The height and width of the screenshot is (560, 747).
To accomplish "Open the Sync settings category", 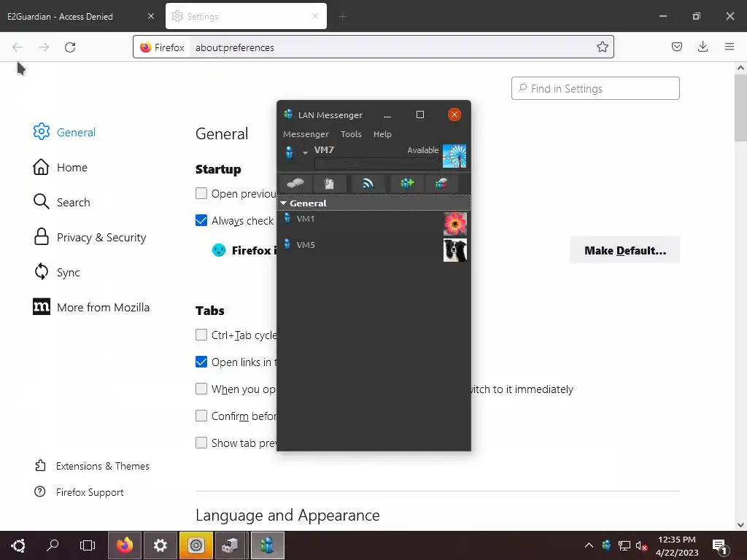I will coord(56,273).
